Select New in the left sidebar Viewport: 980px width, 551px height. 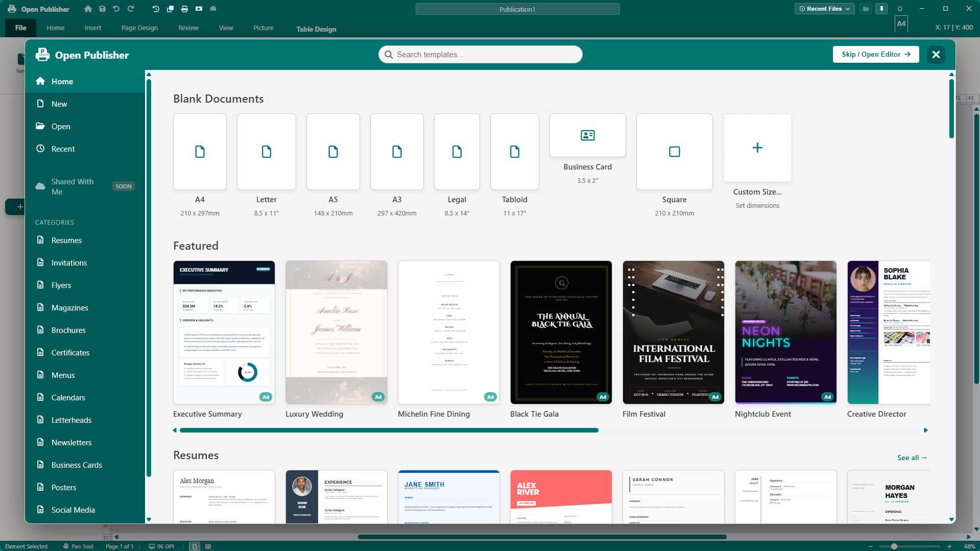point(85,104)
